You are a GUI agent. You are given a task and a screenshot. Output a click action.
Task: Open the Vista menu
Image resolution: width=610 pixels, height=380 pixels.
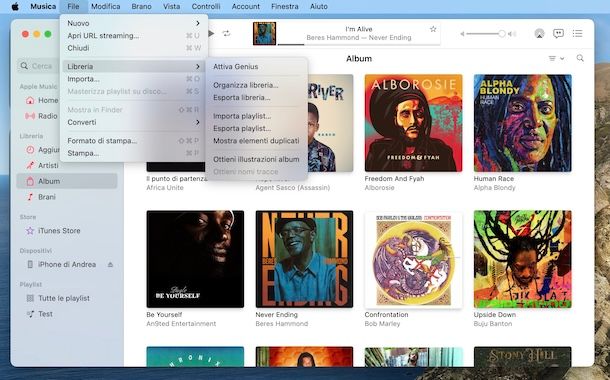click(x=172, y=6)
